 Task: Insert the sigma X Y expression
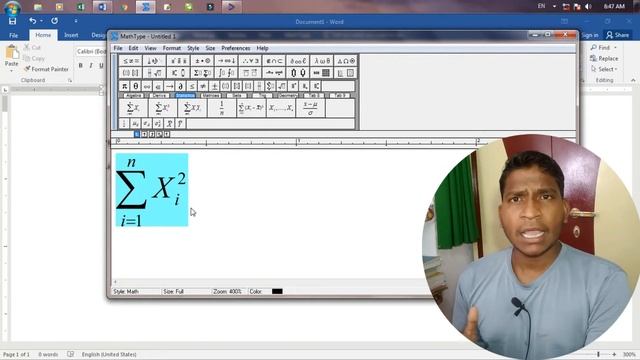[192, 108]
